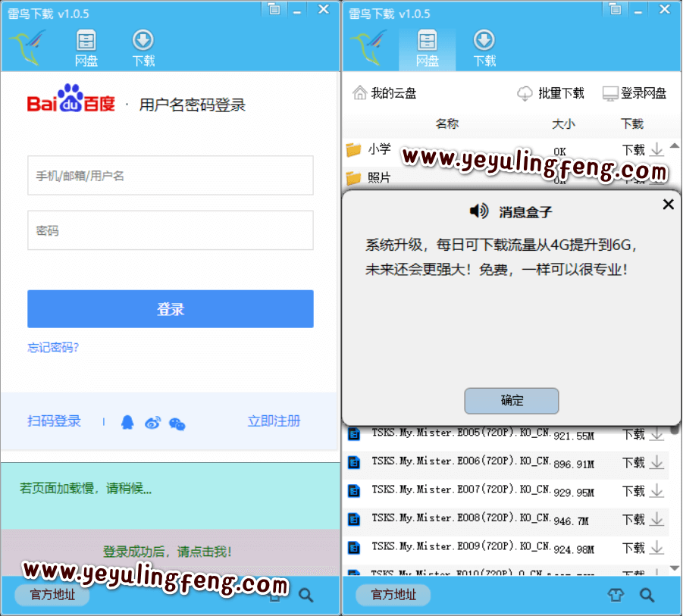Viewport: 683px width, 616px height.
Task: Open 下载 tab in right window
Action: (x=484, y=48)
